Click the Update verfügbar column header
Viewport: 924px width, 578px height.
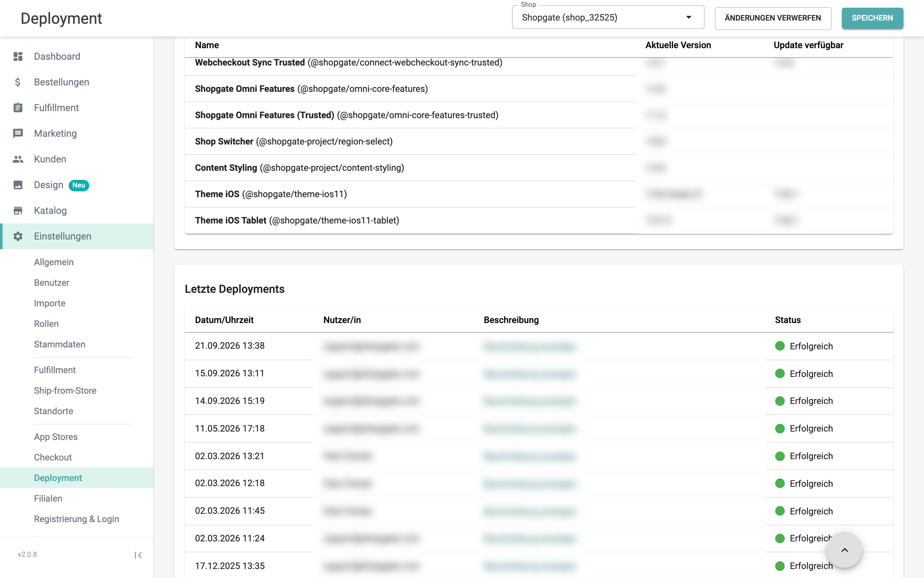pyautogui.click(x=808, y=45)
